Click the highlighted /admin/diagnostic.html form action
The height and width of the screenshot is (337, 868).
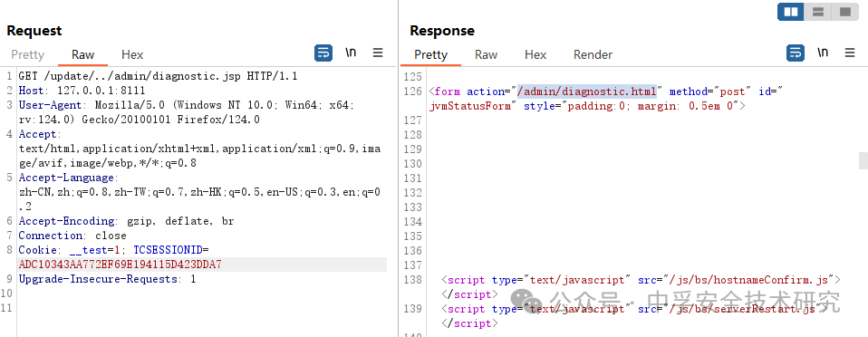pyautogui.click(x=587, y=91)
